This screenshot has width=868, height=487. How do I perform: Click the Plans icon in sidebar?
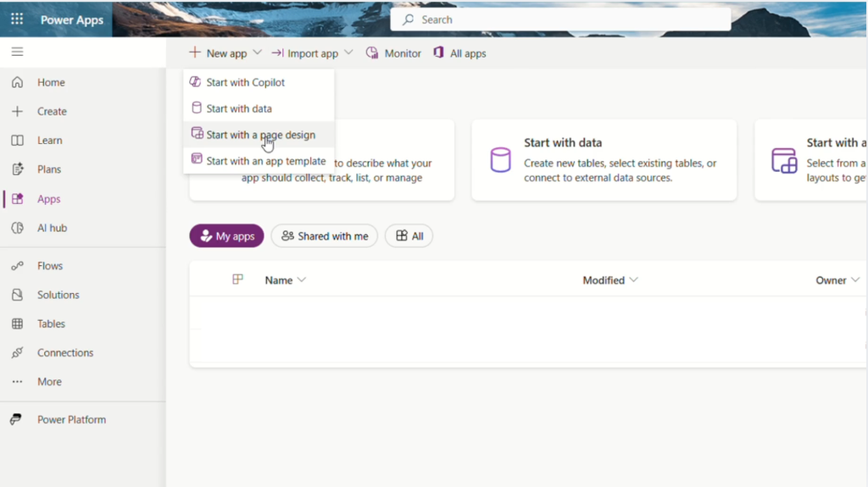coord(17,169)
